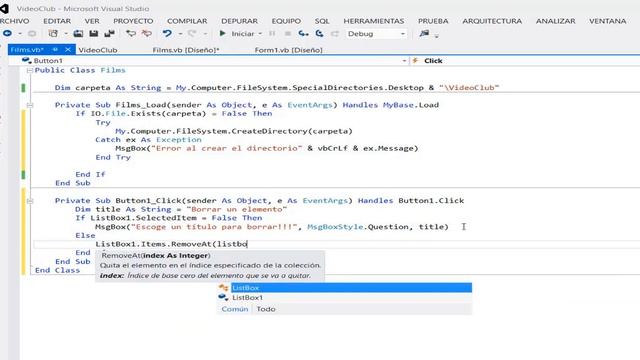Click the Stop debugging square icon
The width and height of the screenshot is (640, 360).
tap(288, 33)
